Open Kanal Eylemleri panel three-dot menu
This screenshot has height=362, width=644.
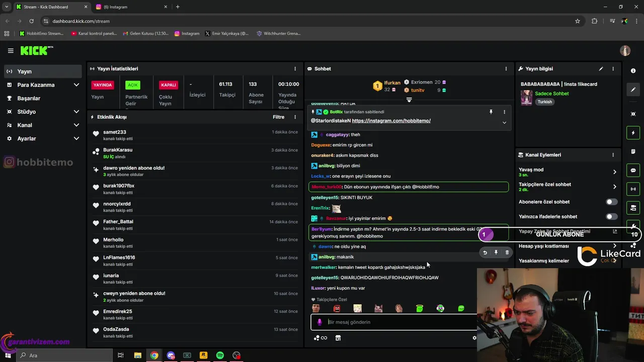[613, 155]
